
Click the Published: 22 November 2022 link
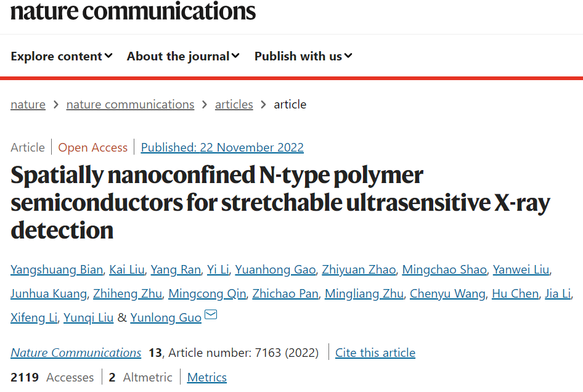click(222, 148)
